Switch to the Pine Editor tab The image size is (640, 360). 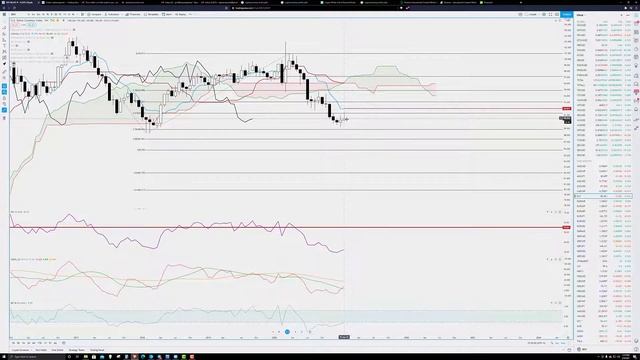[57, 350]
